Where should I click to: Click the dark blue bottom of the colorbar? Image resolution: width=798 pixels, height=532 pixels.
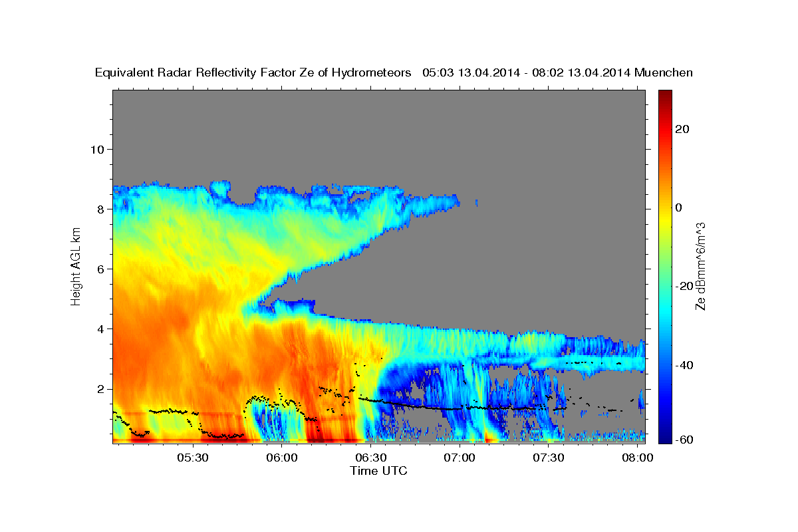pyautogui.click(x=664, y=437)
